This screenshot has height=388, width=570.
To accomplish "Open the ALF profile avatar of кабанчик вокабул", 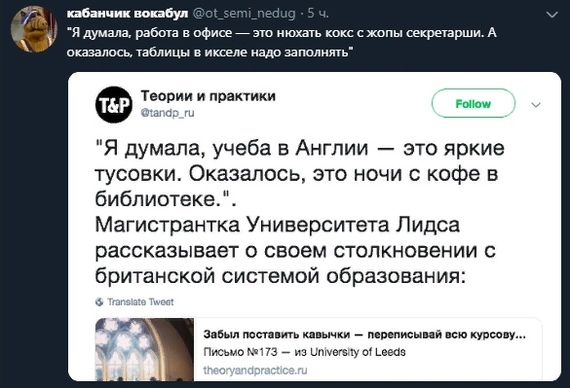I will 34,29.
